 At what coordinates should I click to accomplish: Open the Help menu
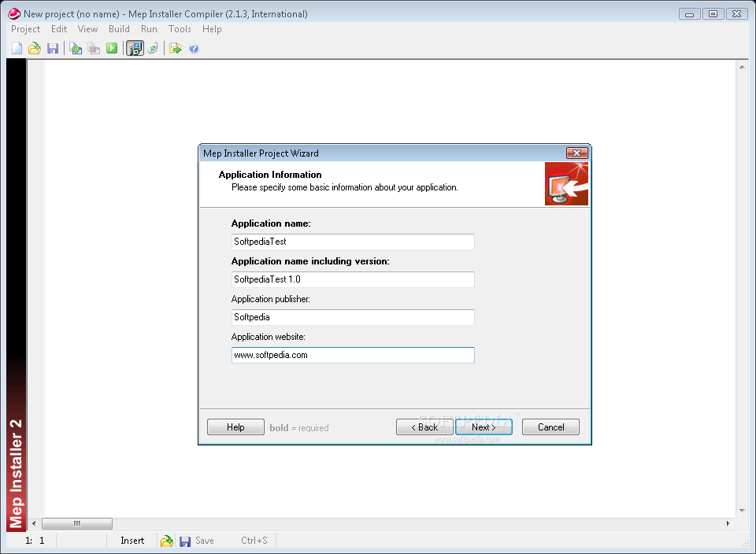point(212,29)
